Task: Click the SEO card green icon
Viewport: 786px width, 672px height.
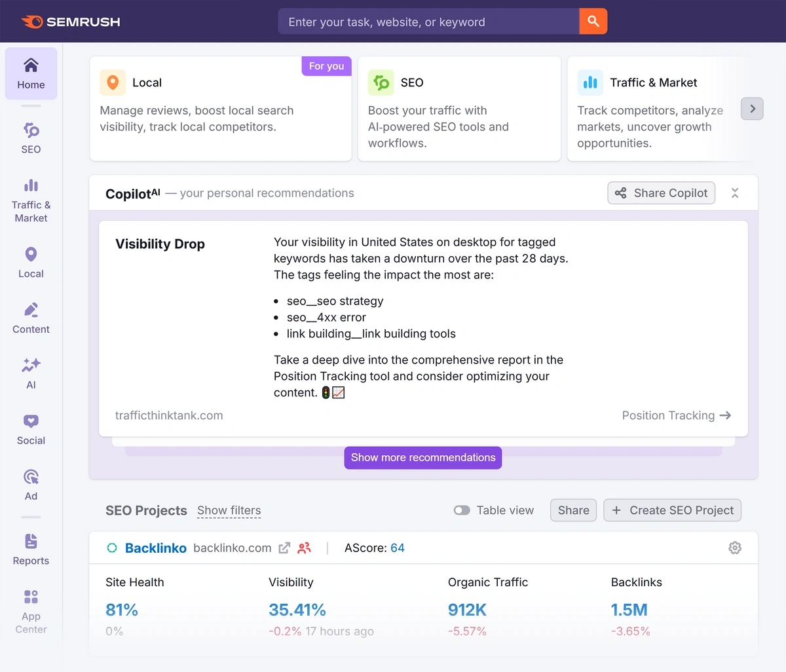Action: click(381, 83)
